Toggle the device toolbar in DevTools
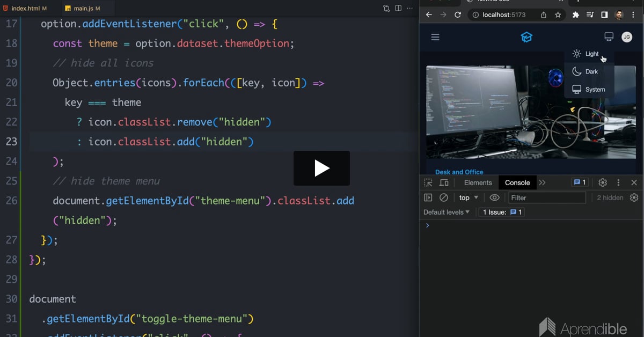Viewport: 644px width, 337px height. click(x=444, y=182)
